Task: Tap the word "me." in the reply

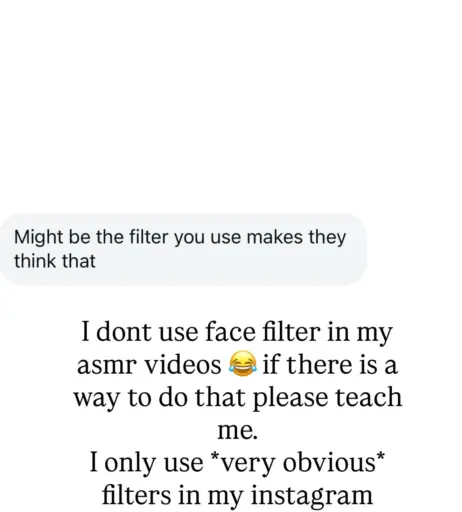Action: [238, 430]
